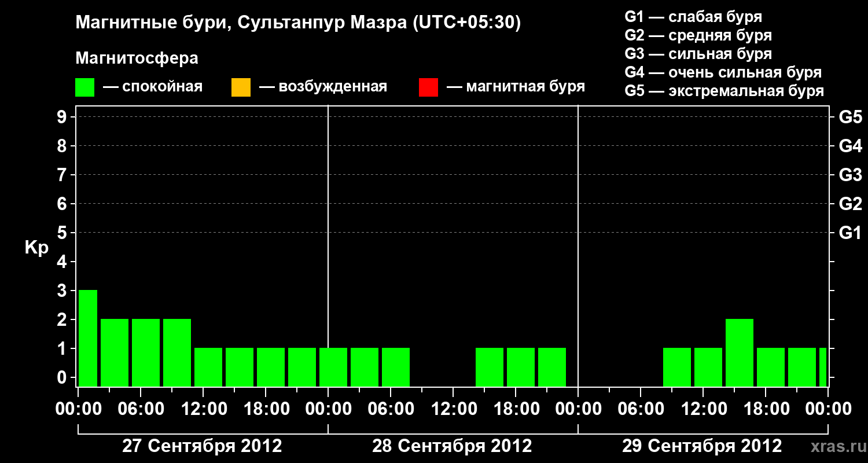Click the 'Kp' axis label

(36, 248)
